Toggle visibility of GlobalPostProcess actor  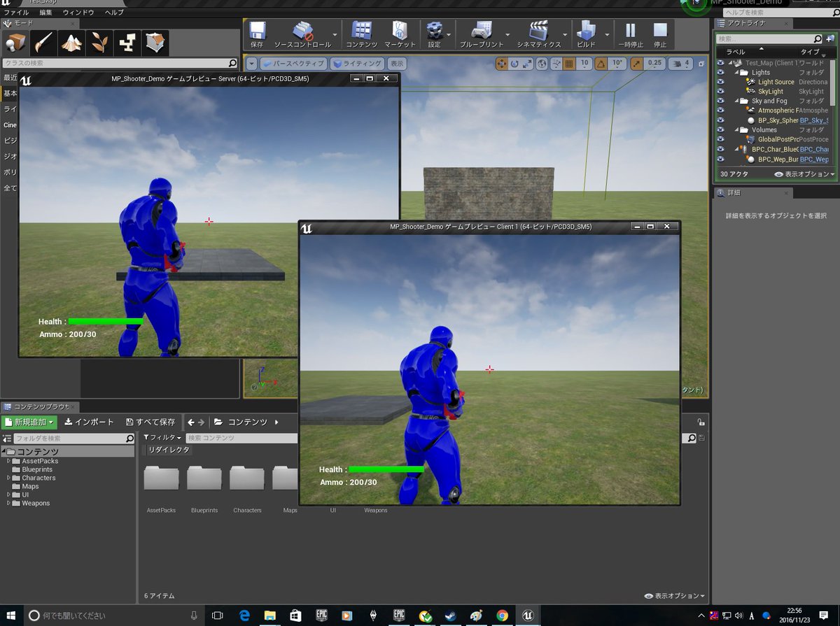[x=720, y=139]
